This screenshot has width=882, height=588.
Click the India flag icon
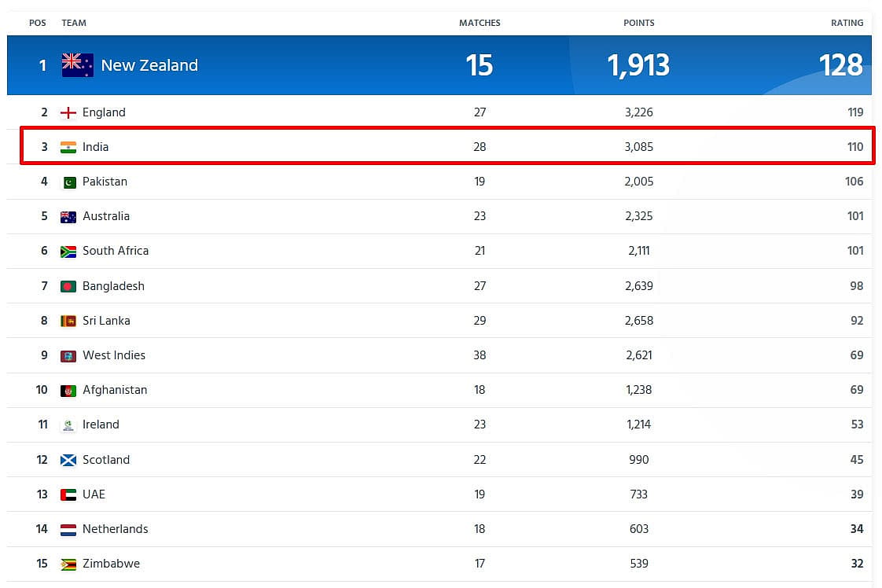pyautogui.click(x=68, y=148)
